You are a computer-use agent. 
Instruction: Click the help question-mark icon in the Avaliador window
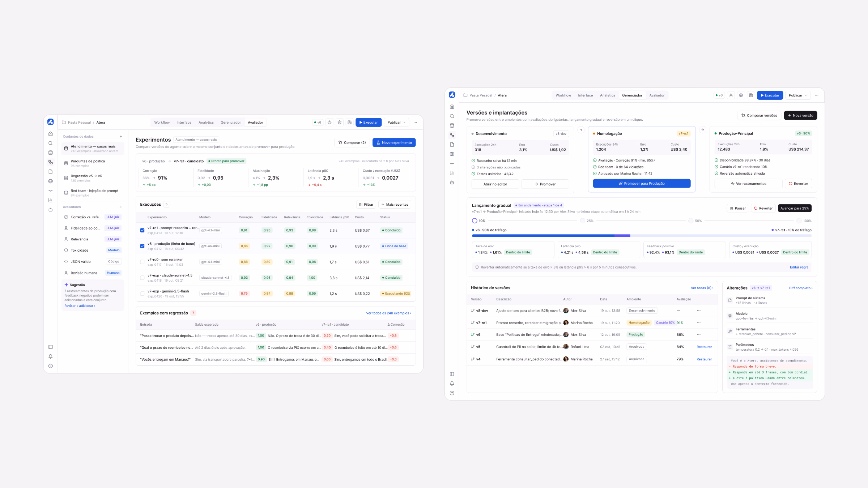[51, 366]
